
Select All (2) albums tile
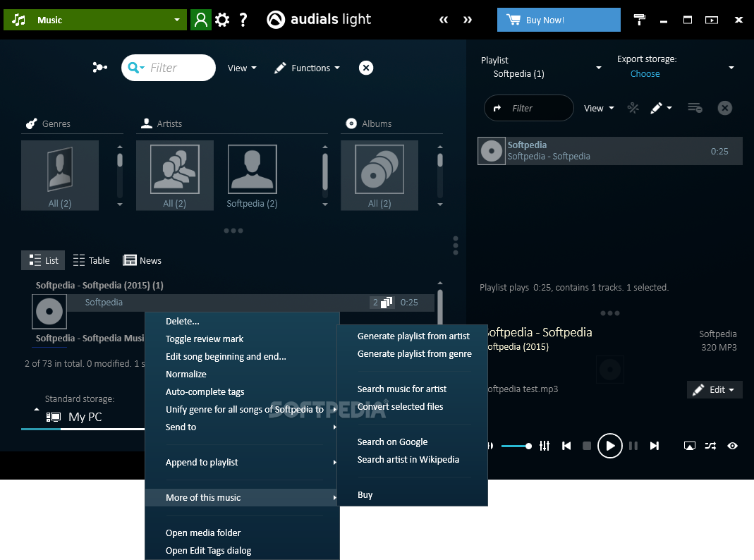pyautogui.click(x=379, y=176)
